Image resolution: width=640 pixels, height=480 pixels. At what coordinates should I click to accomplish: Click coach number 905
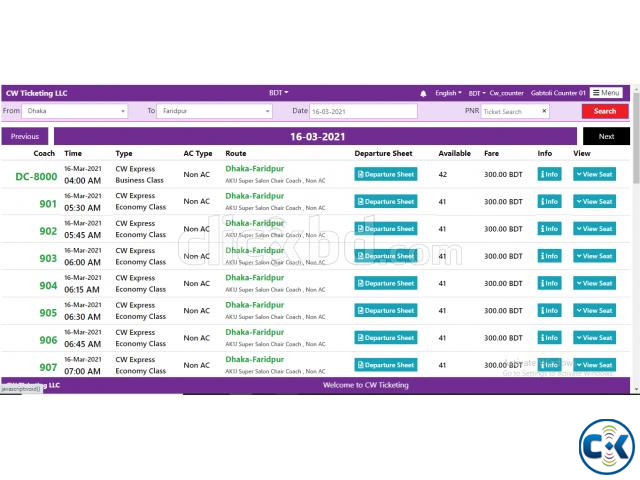point(48,313)
